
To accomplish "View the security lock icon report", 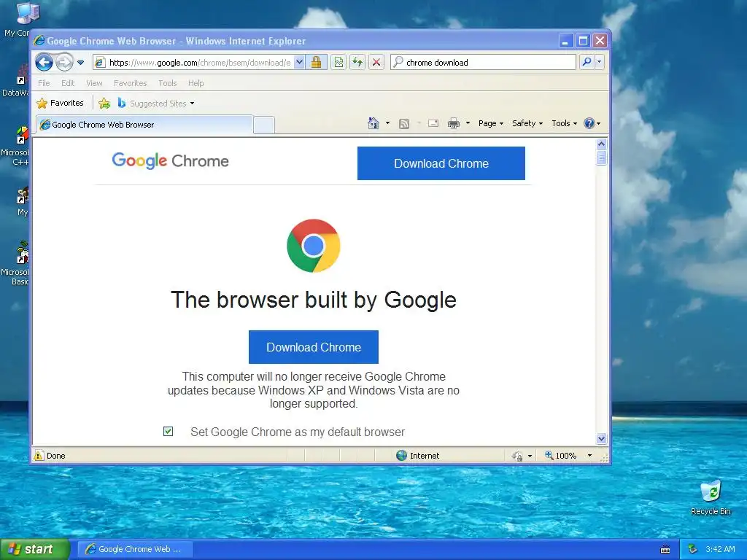I will pos(316,63).
